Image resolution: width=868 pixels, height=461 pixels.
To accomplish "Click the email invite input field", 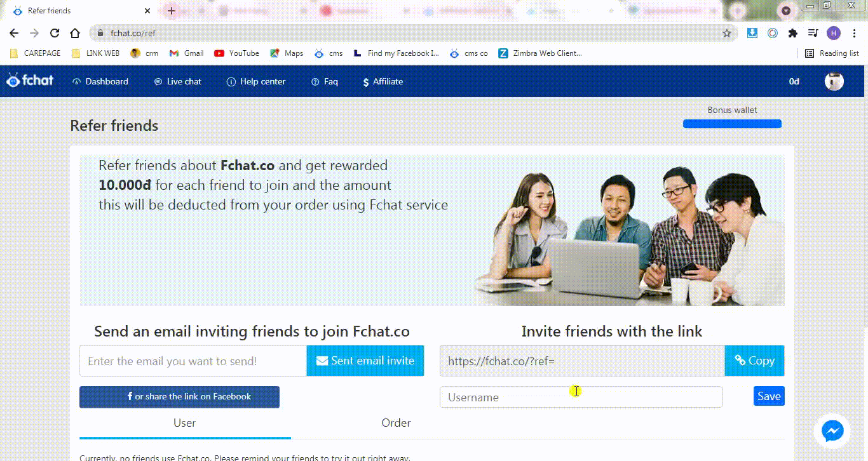I will (193, 361).
